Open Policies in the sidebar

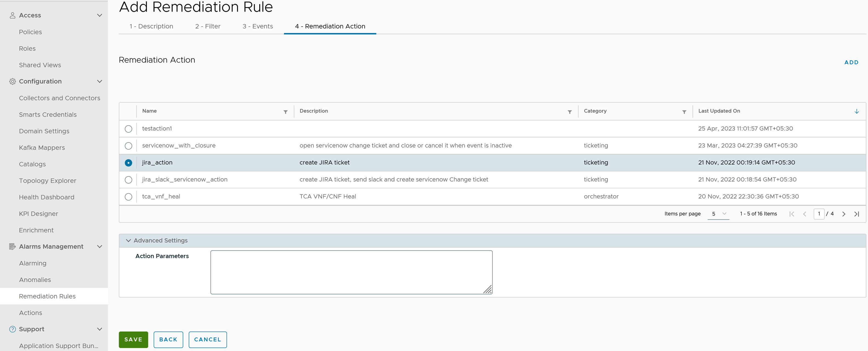30,32
